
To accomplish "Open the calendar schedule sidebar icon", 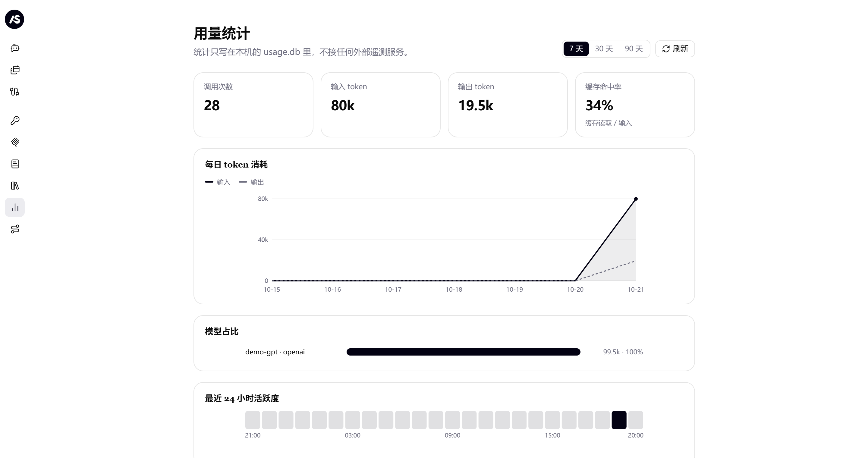I will click(15, 70).
